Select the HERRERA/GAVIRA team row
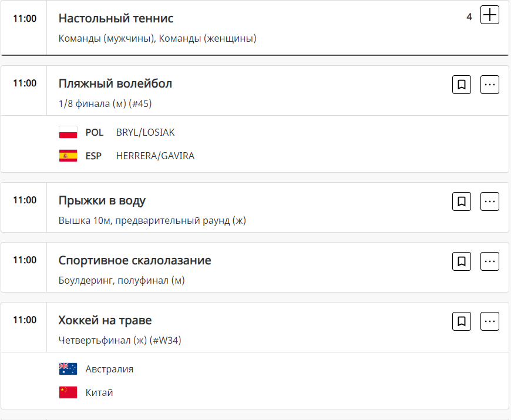The image size is (511, 420). click(155, 156)
